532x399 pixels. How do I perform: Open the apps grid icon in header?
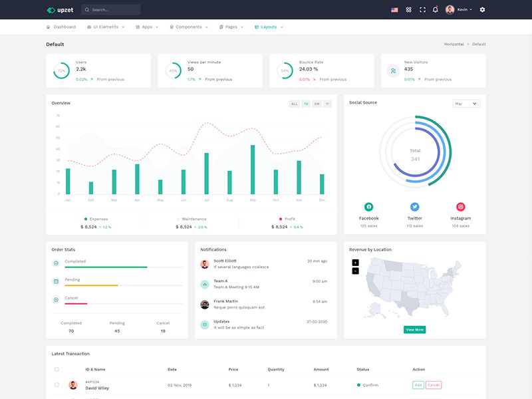(x=408, y=10)
